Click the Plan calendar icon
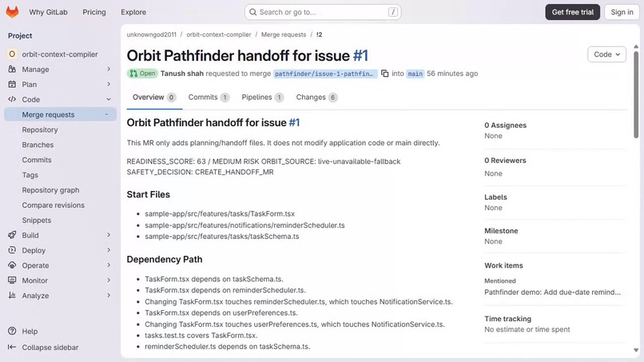 [x=12, y=84]
